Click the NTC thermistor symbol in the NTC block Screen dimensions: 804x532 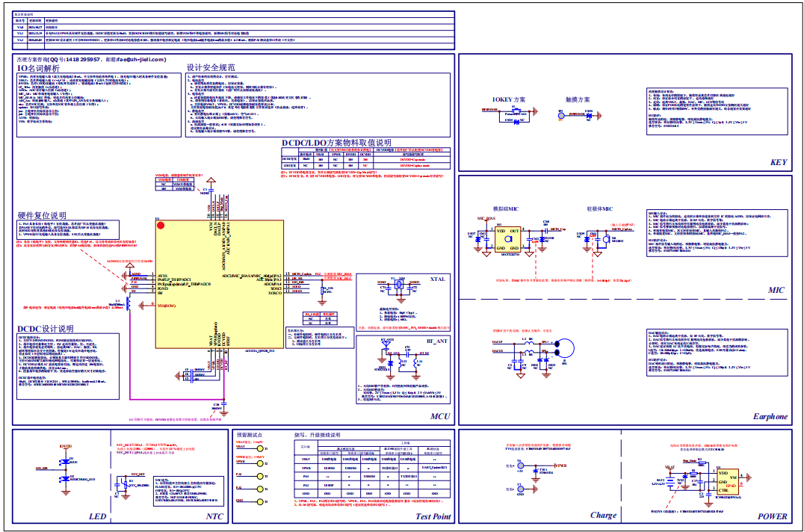click(125, 484)
